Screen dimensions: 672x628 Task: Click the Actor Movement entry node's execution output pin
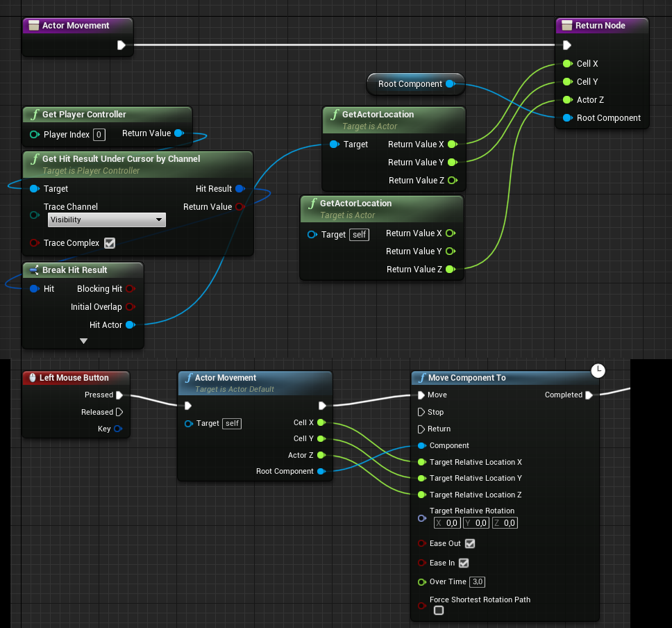click(121, 45)
